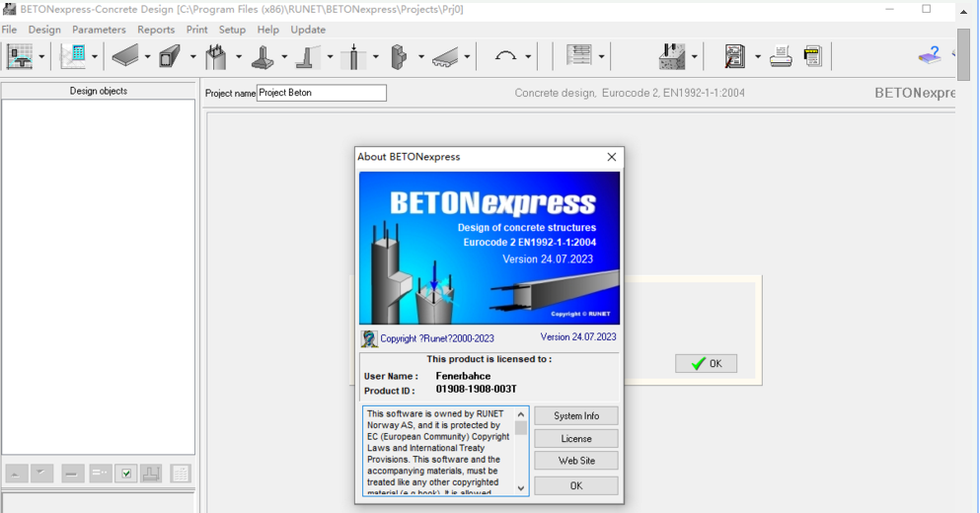980x513 pixels.
Task: Expand dropdown arrow beside beam icon
Action: coord(193,57)
